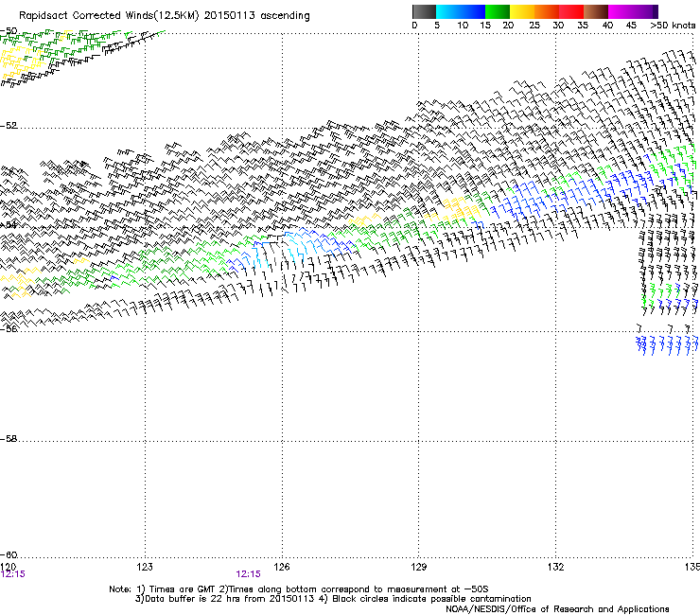Image resolution: width=700 pixels, height=615 pixels.
Task: Click the magenta 40-45 knots legend swatch
Action: coord(621,11)
